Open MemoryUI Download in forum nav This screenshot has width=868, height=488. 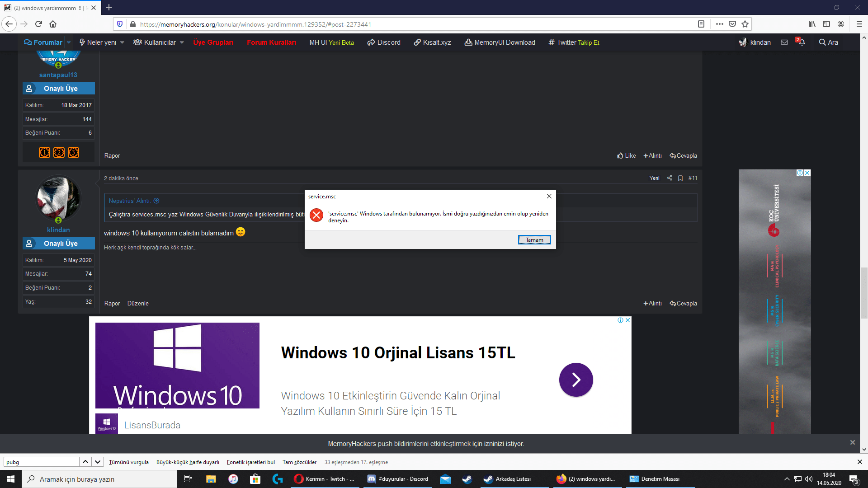[500, 42]
